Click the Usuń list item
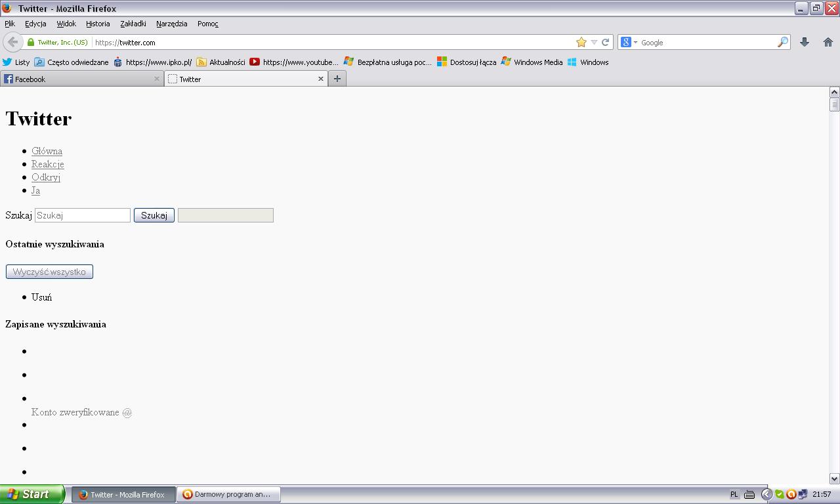The height and width of the screenshot is (504, 840). tap(41, 297)
